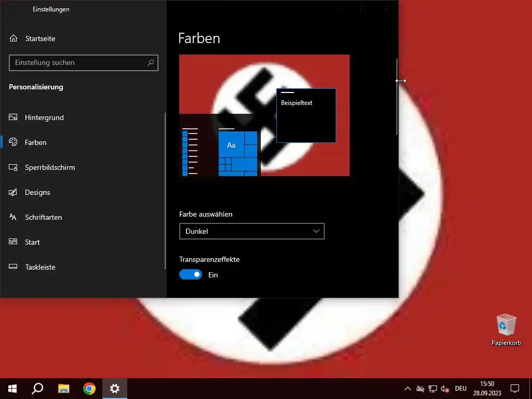Open Google Chrome from the taskbar
This screenshot has height=399, width=532.
pyautogui.click(x=89, y=389)
